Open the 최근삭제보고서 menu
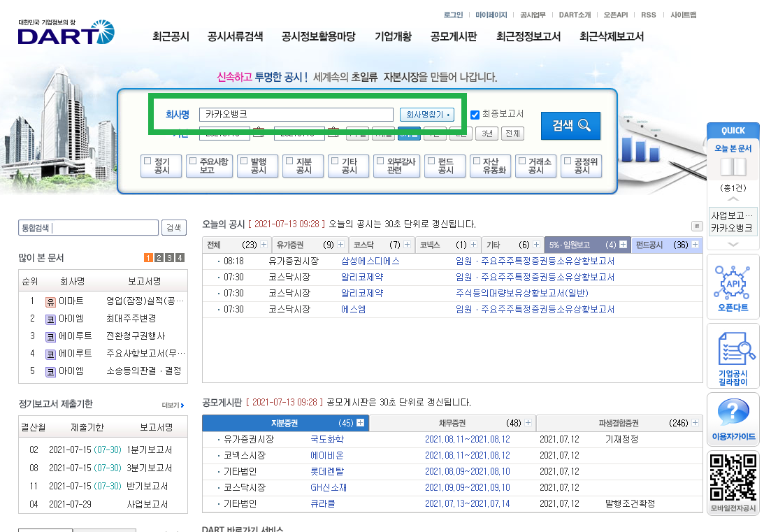The image size is (771, 532). (x=612, y=36)
